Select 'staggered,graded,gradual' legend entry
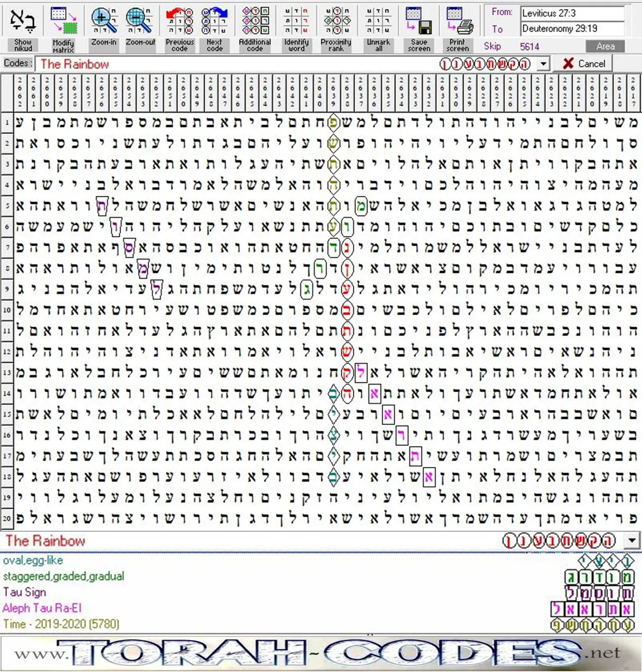642x672 pixels. point(64,576)
